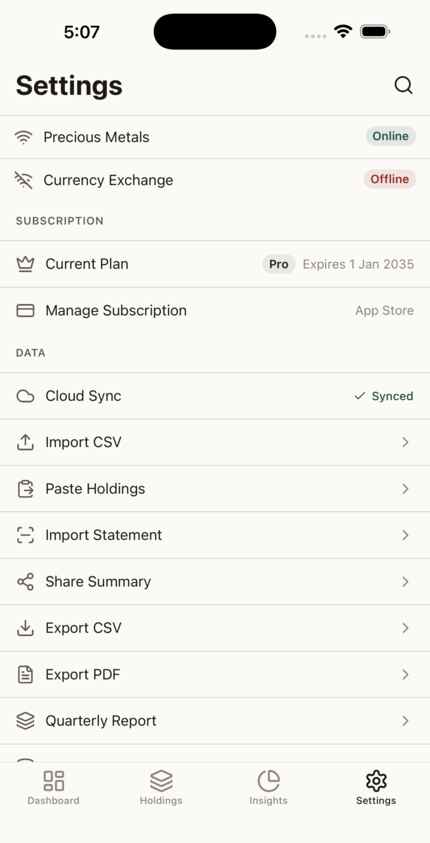Viewport: 430px width, 843px height.
Task: Tap the Precious Metals Online status badge
Action: pyautogui.click(x=391, y=136)
